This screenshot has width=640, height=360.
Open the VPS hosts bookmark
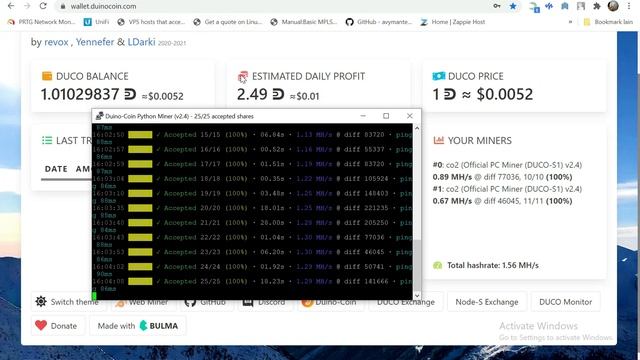[151, 22]
